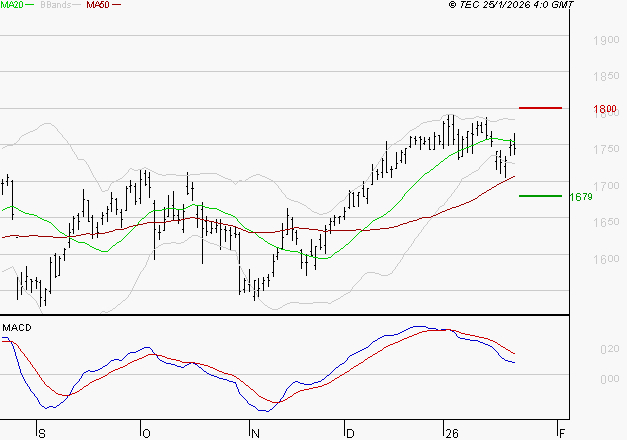627x440 pixels.
Task: Click the green support line marker
Action: [x=540, y=196]
